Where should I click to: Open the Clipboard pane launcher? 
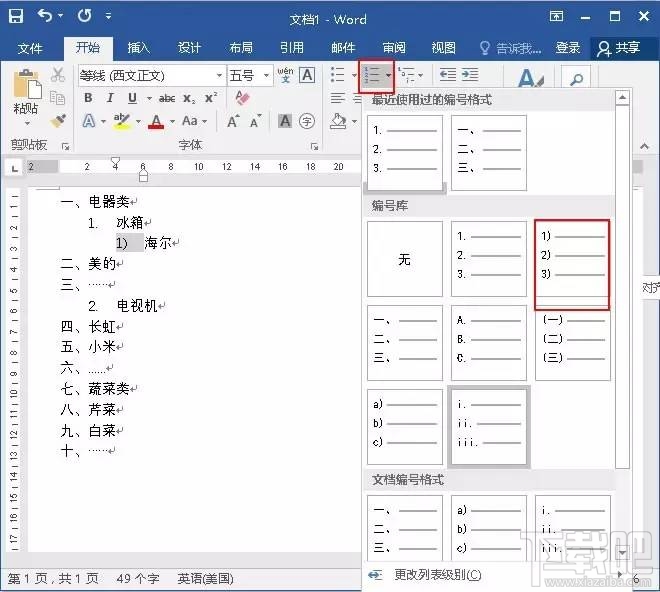(x=65, y=147)
